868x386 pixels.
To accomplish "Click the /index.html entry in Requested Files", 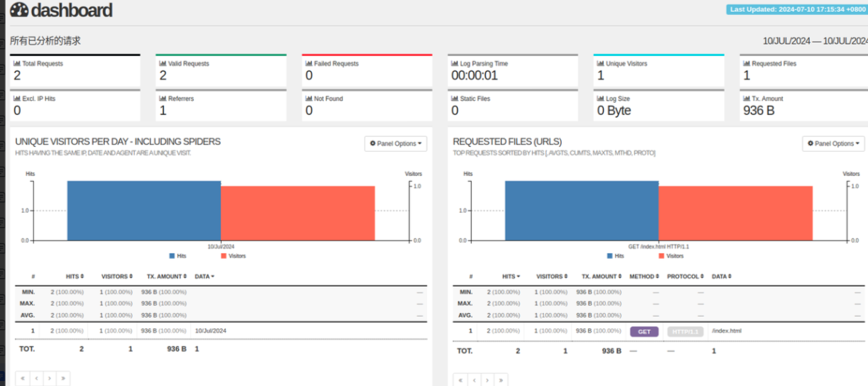I will pyautogui.click(x=727, y=331).
